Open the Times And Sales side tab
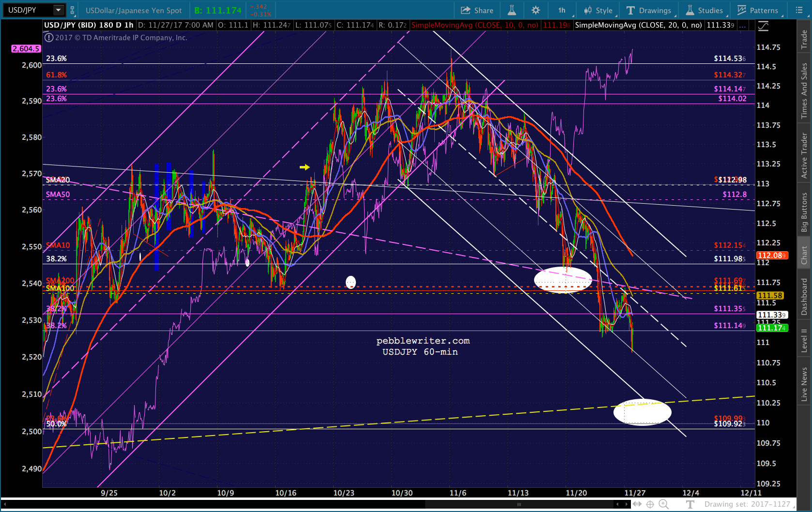This screenshot has width=812, height=512. point(804,91)
